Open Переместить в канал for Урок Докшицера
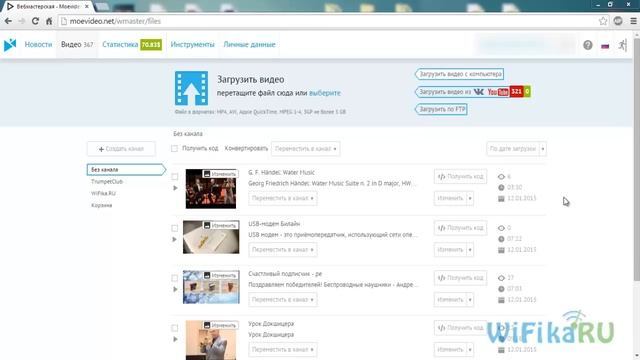This screenshot has height=360, width=640. point(282,349)
